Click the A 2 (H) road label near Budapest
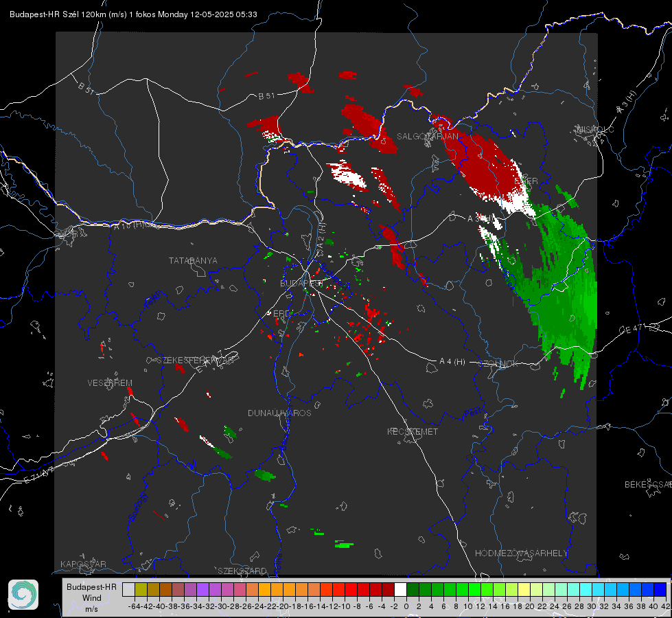672x618 pixels. point(321,237)
